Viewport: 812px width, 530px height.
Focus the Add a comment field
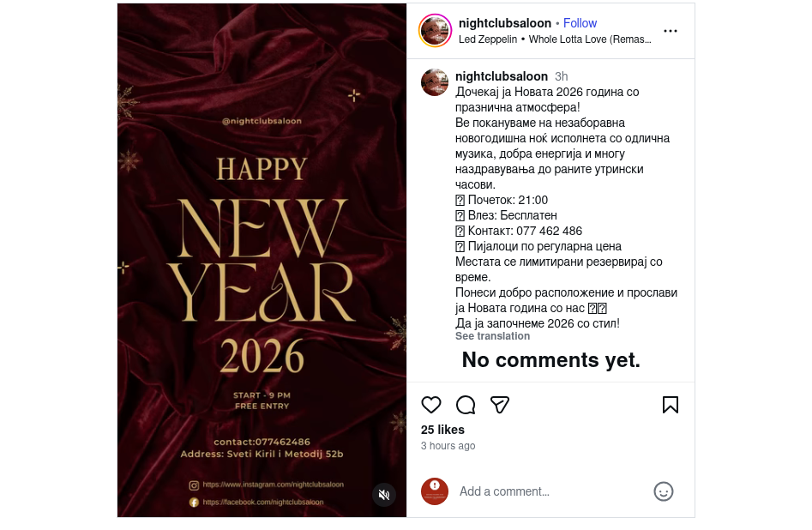point(551,491)
